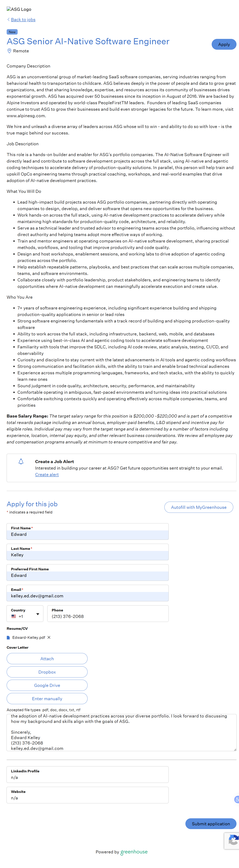Click into the Last Name field
Image resolution: width=239 pixels, height=868 pixels.
88,555
